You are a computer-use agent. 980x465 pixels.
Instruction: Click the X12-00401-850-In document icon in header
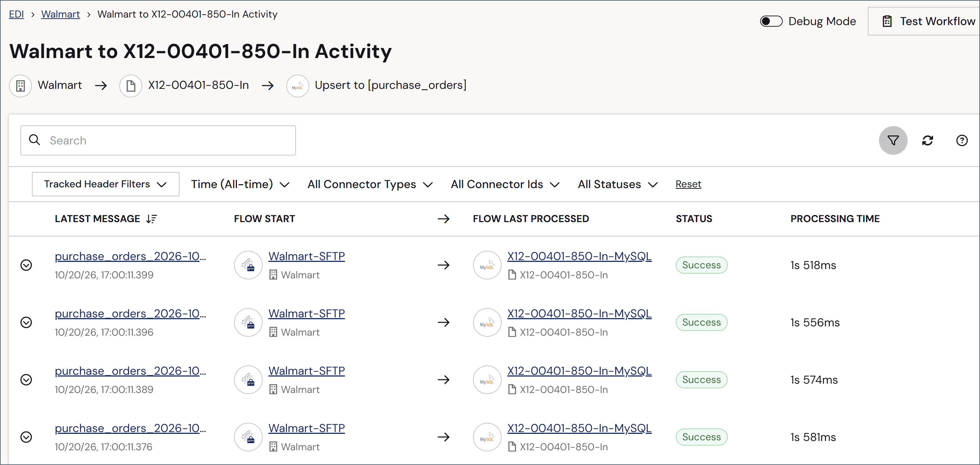click(x=130, y=86)
